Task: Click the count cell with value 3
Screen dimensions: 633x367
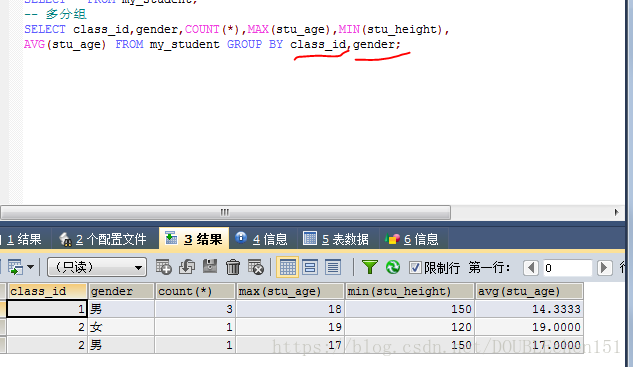Action: 195,309
